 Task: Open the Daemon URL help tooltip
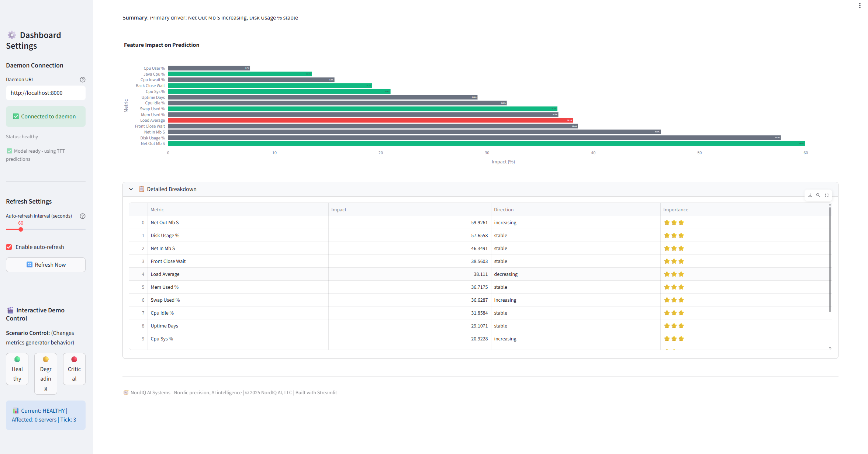click(x=83, y=79)
